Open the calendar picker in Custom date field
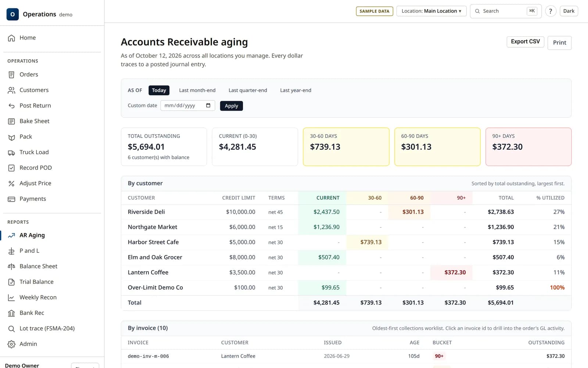This screenshot has height=368, width=588. pos(208,106)
